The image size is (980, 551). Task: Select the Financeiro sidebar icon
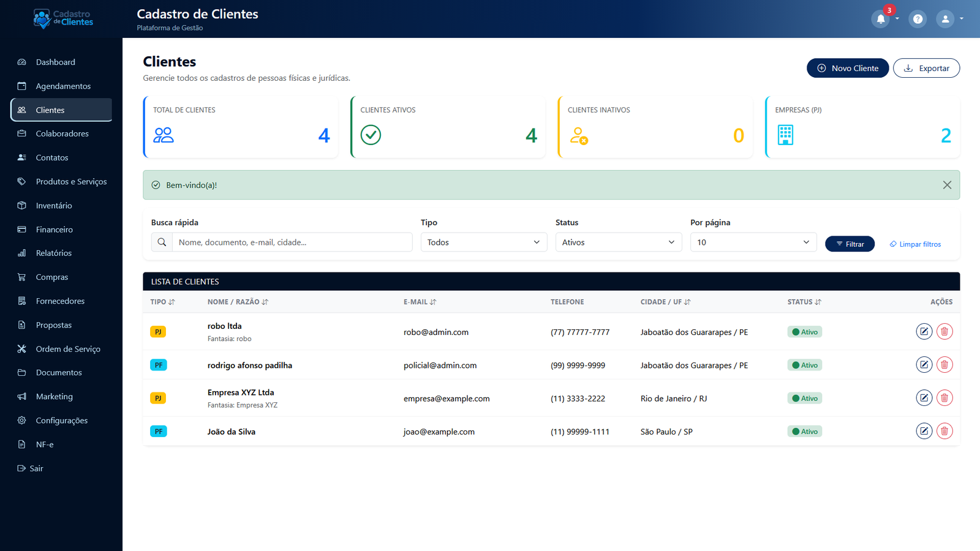[x=21, y=229]
